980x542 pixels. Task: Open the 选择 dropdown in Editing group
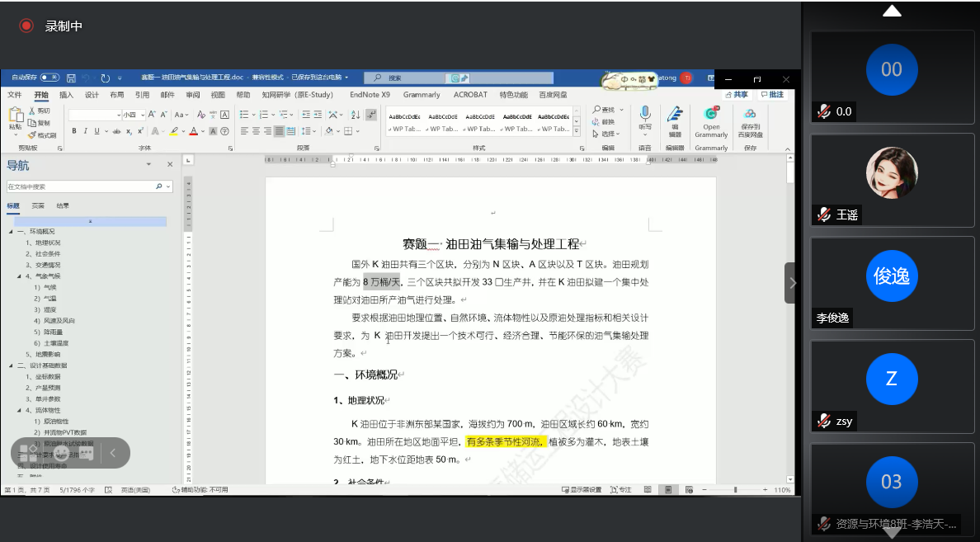605,134
